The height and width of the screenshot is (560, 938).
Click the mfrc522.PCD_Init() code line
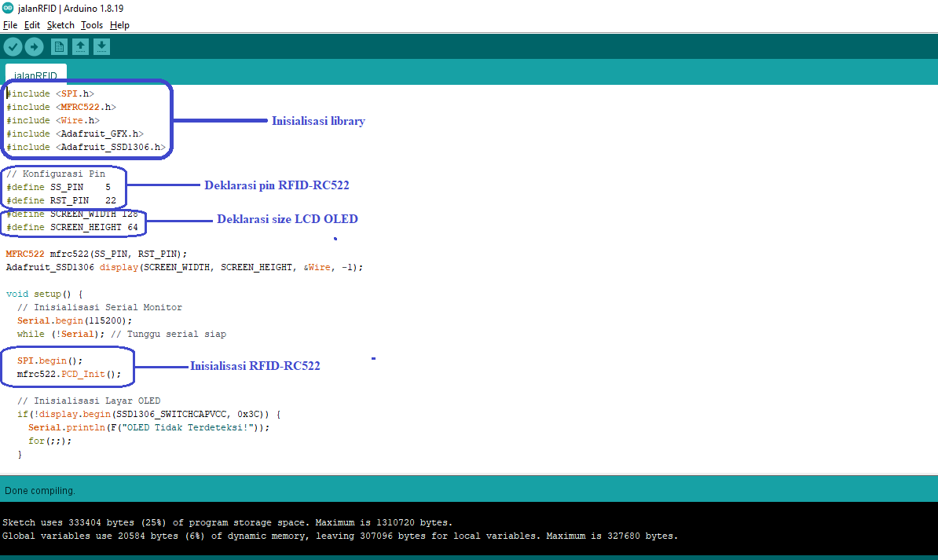pyautogui.click(x=69, y=374)
